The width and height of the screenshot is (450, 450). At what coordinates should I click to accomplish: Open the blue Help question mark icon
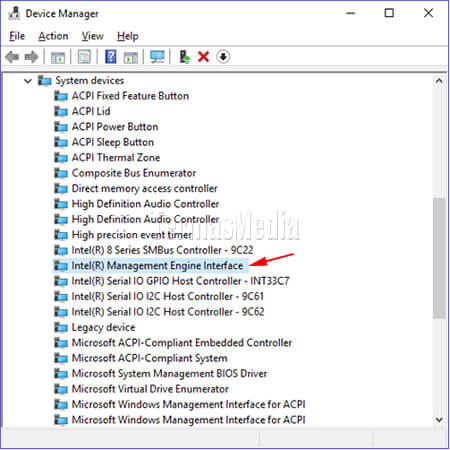[x=111, y=57]
